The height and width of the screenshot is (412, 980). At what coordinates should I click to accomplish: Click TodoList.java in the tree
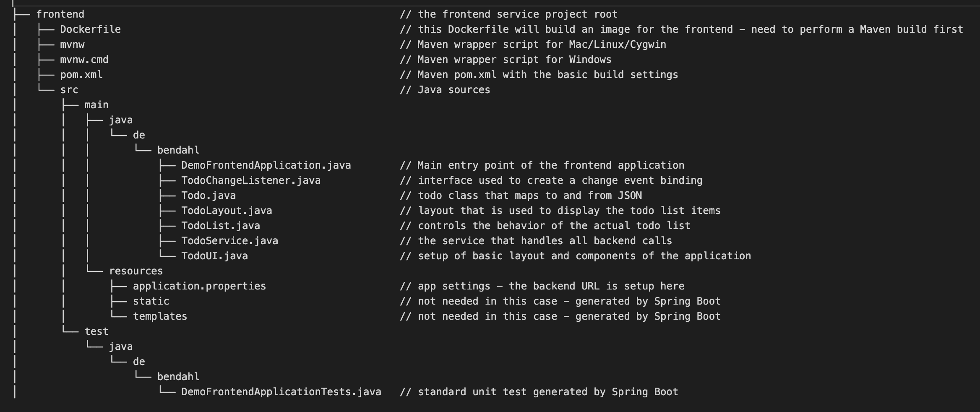(221, 226)
